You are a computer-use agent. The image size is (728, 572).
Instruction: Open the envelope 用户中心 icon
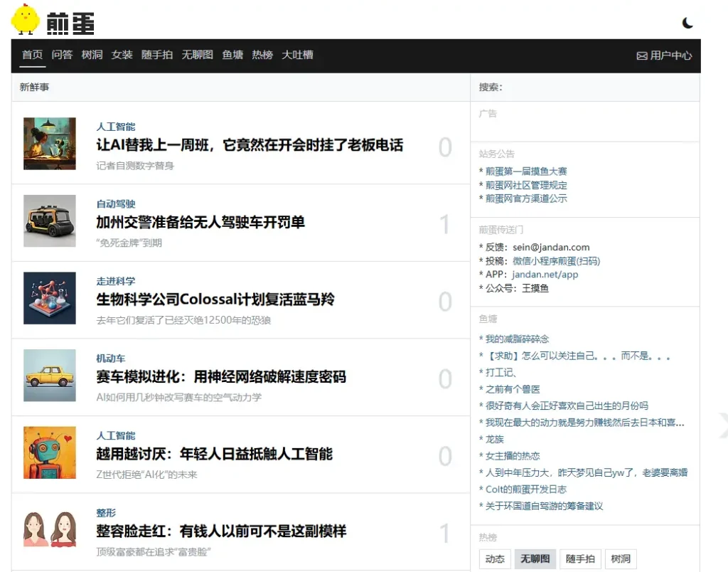click(x=642, y=55)
